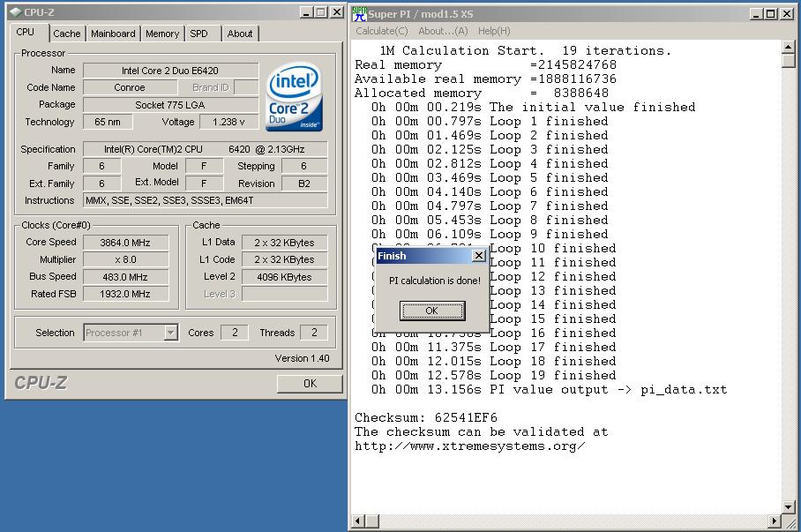
Task: Open the Help(H) menu in Super PI
Action: [494, 31]
